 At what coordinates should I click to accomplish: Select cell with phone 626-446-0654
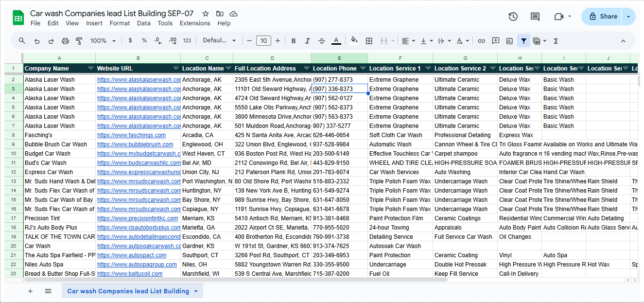tap(339, 135)
